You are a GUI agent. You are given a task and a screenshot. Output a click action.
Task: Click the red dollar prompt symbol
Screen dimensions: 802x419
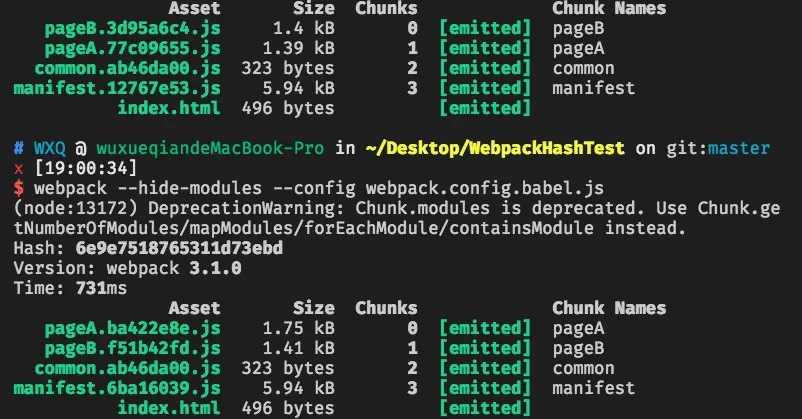(19, 188)
